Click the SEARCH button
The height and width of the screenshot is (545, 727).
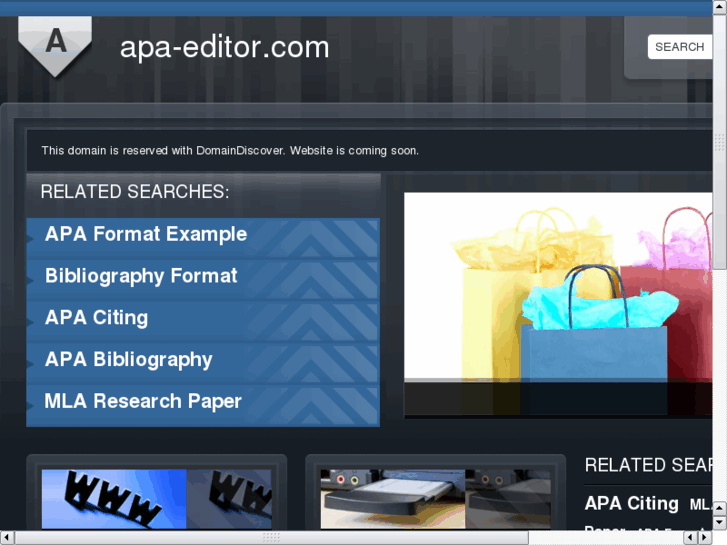(x=679, y=47)
